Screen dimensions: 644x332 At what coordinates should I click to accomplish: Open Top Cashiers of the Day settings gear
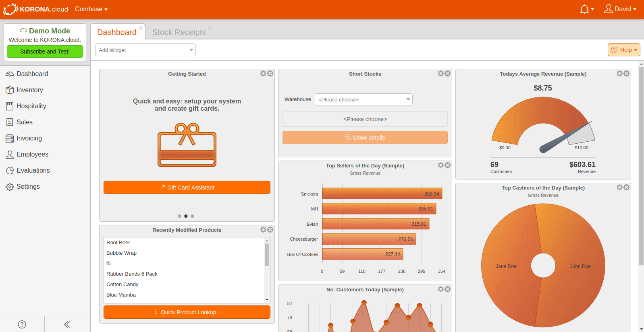(619, 188)
